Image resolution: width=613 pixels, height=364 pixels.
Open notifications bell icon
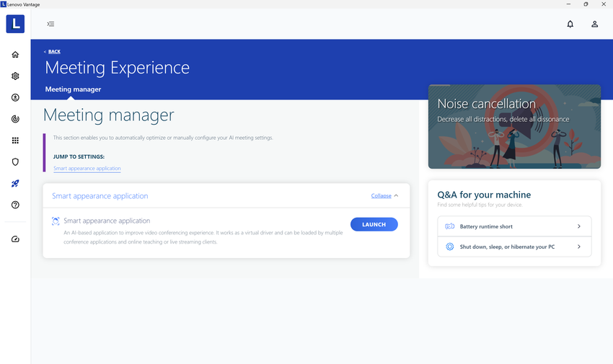click(570, 24)
